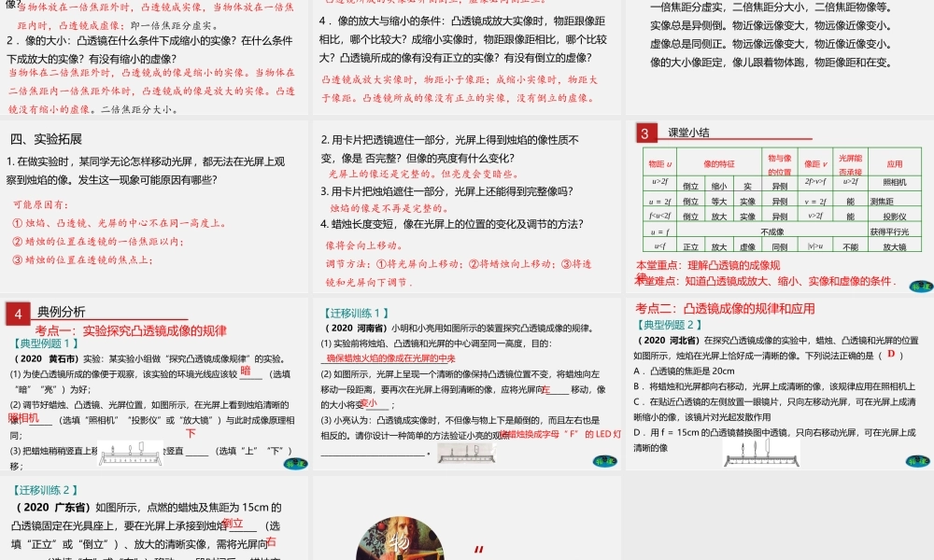Click table header cell 像的特征
Viewport: 934px width, 560px height.
719,163
